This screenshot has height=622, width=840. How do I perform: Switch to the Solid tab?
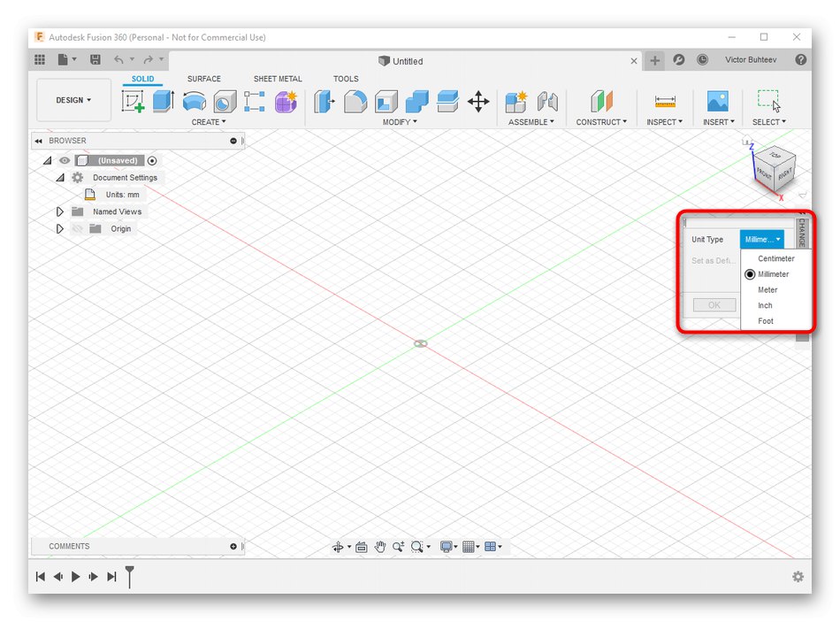pos(143,79)
